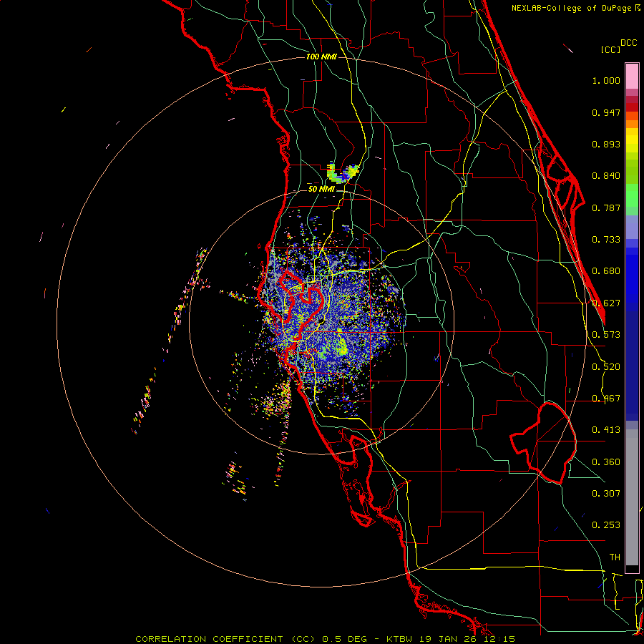Click the 0.893 scale value
This screenshot has height=644, width=644.
pyautogui.click(x=606, y=144)
